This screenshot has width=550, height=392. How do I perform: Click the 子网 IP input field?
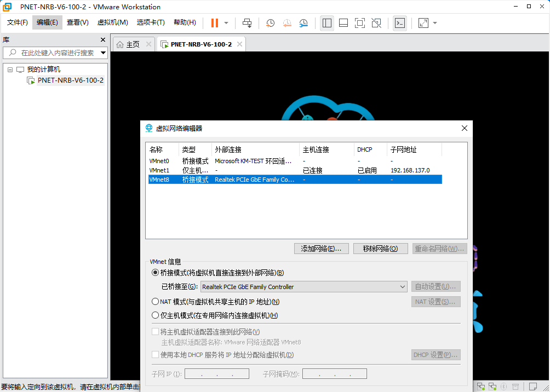[x=217, y=374]
